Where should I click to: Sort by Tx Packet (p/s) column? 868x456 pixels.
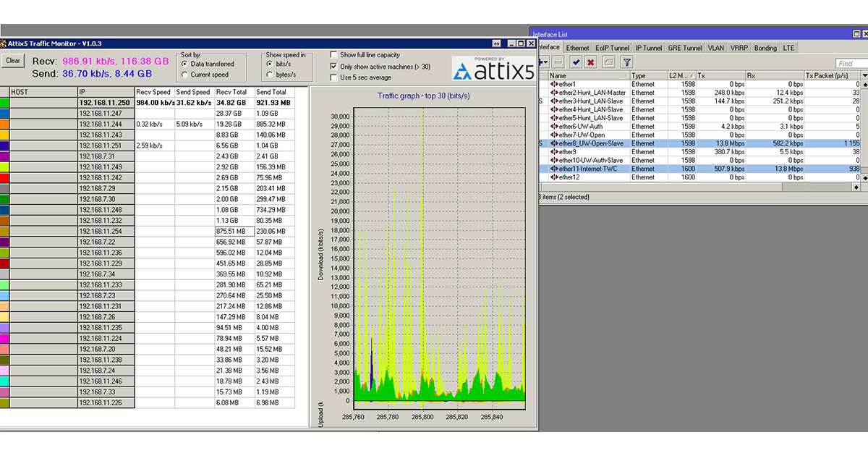tap(832, 75)
